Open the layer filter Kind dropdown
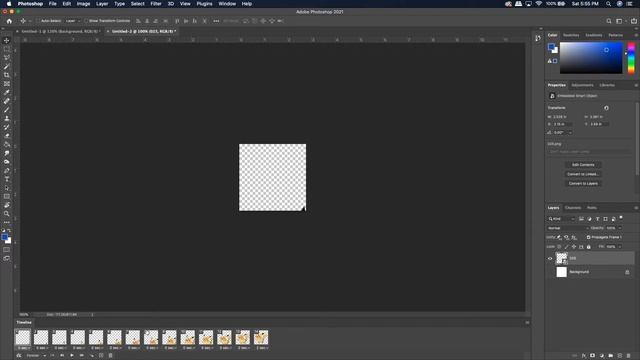Screen dimensions: 640x360 point(562,219)
